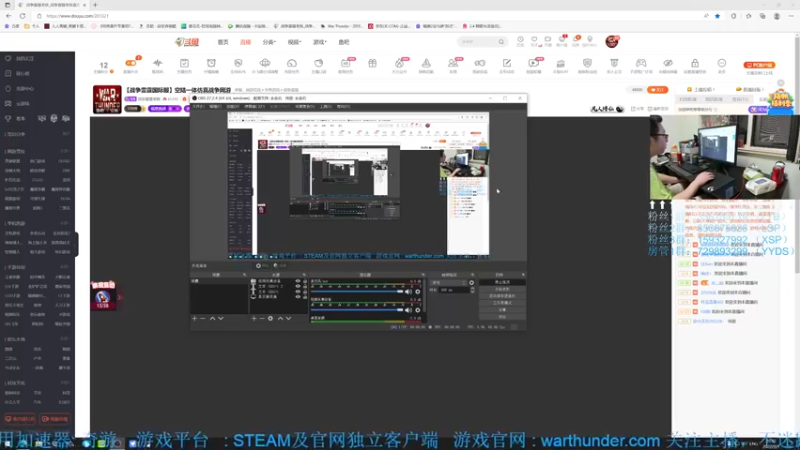The width and height of the screenshot is (800, 450).
Task: Expand the 视频 dropdown in Douyu navigation
Action: click(294, 42)
